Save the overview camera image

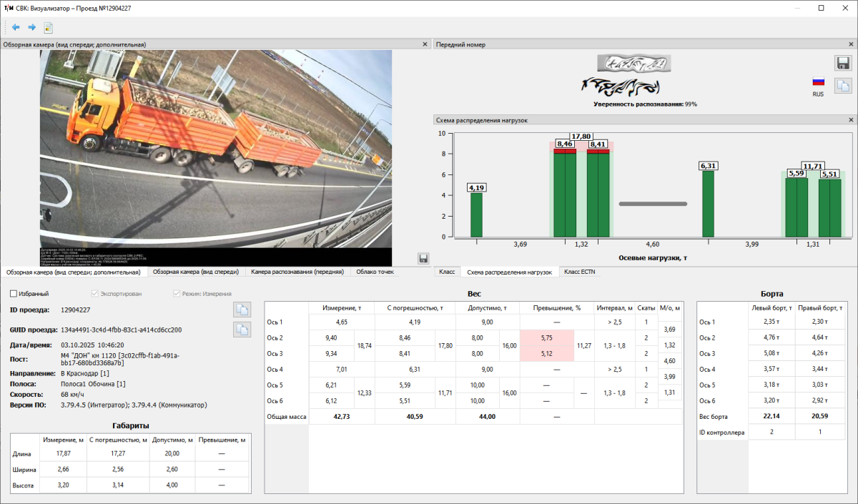coord(423,258)
